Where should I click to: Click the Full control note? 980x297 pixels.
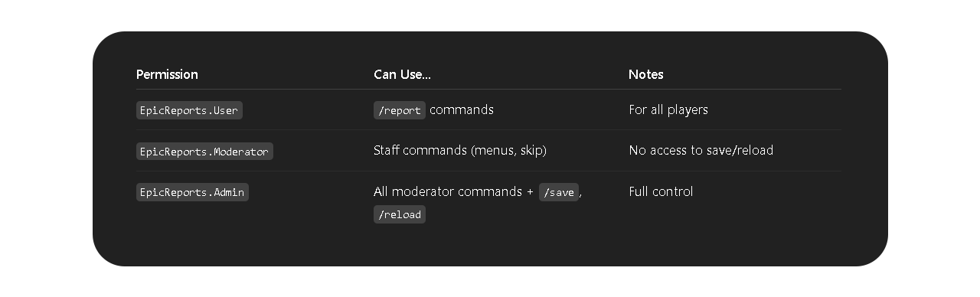(x=661, y=191)
